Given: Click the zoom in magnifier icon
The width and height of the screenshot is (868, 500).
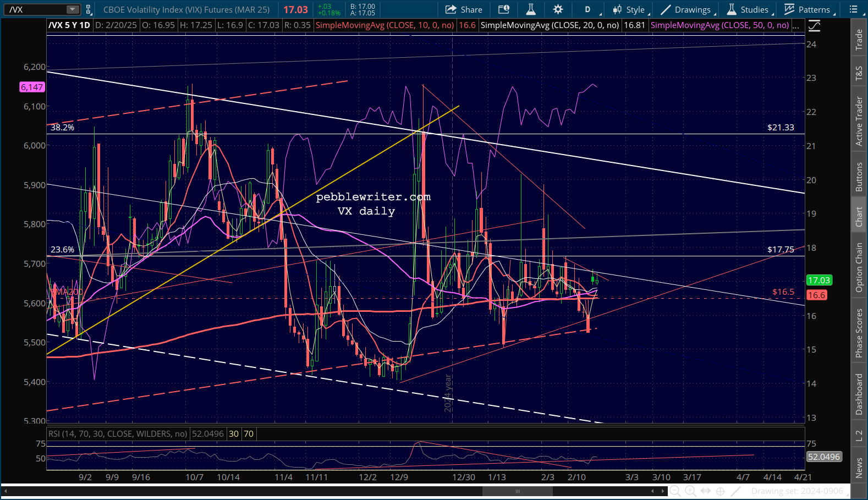Looking at the screenshot, I should (690, 491).
